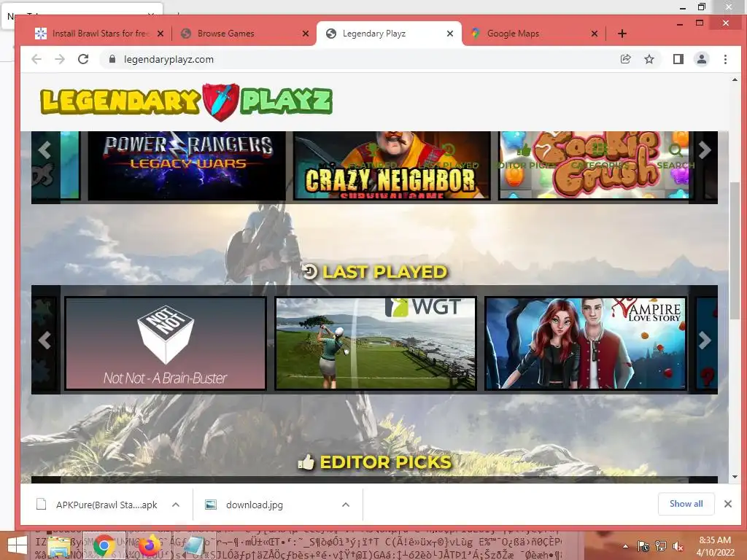
Task: Open Chrome from taskbar
Action: (104, 545)
